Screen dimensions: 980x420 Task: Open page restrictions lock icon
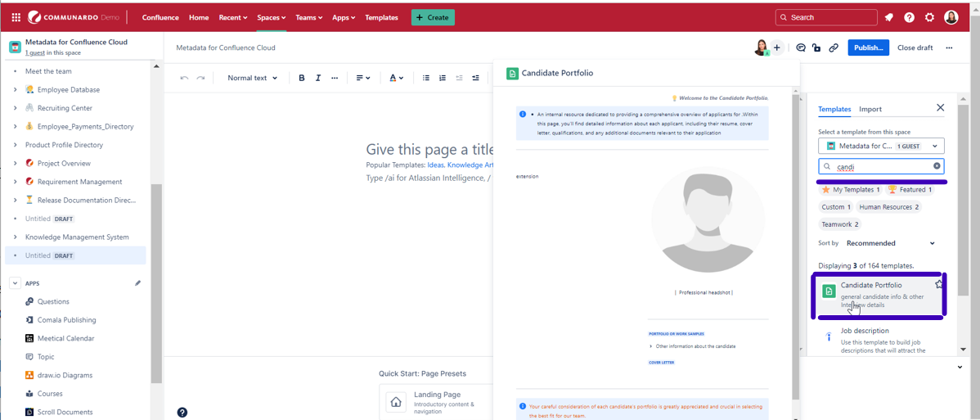point(816,47)
